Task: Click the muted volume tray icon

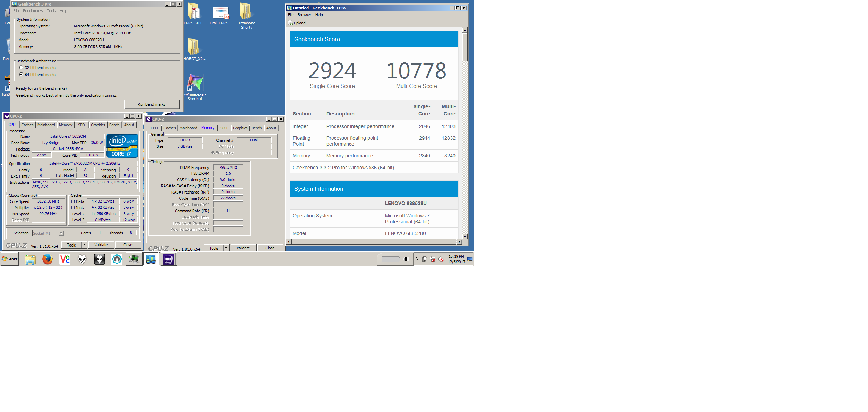Action: click(x=441, y=259)
